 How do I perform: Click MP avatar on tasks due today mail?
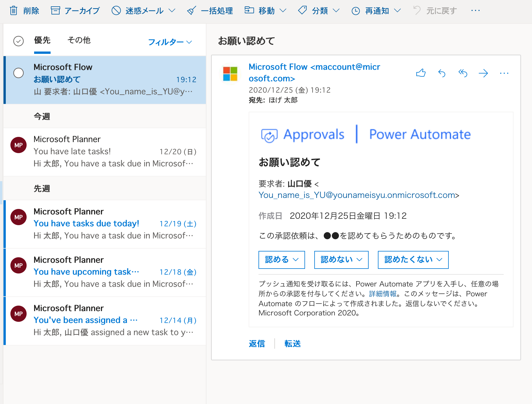click(x=19, y=217)
